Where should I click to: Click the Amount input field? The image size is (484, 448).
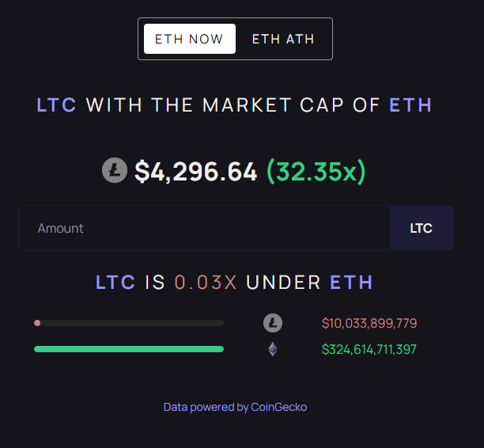click(x=204, y=228)
